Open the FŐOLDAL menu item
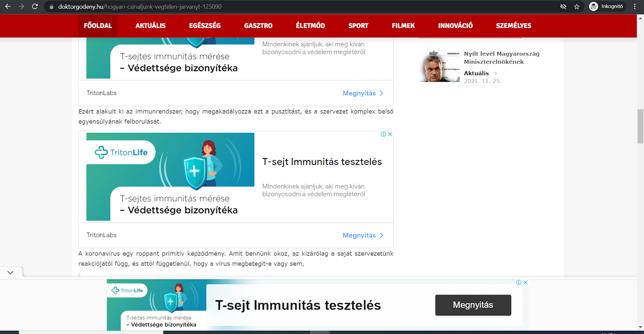This screenshot has width=644, height=334. coord(98,26)
